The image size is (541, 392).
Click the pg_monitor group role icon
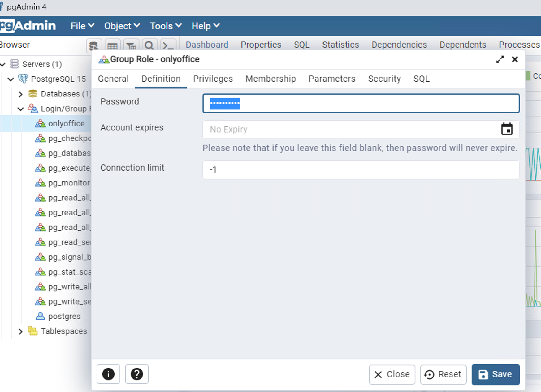40,183
